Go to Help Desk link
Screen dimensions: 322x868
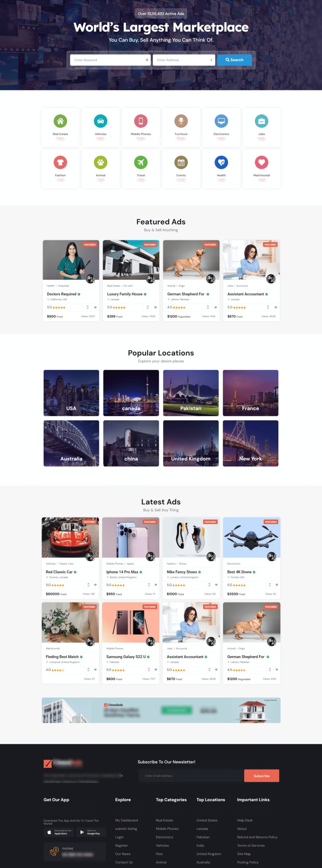pos(245,820)
